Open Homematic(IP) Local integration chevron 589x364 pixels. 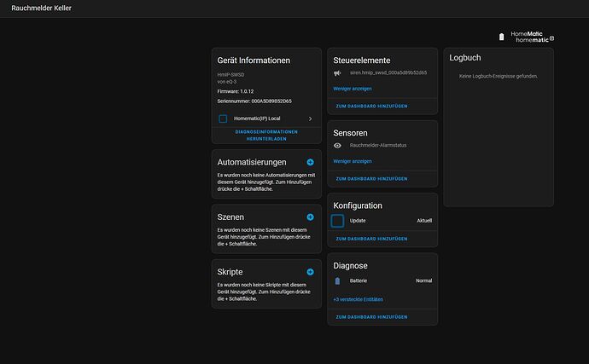tap(310, 118)
